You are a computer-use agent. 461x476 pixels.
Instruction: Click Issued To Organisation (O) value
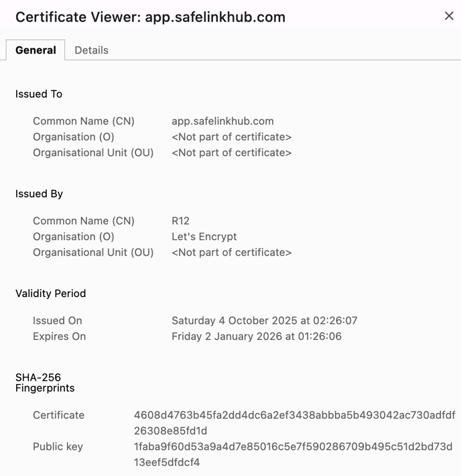tap(231, 137)
